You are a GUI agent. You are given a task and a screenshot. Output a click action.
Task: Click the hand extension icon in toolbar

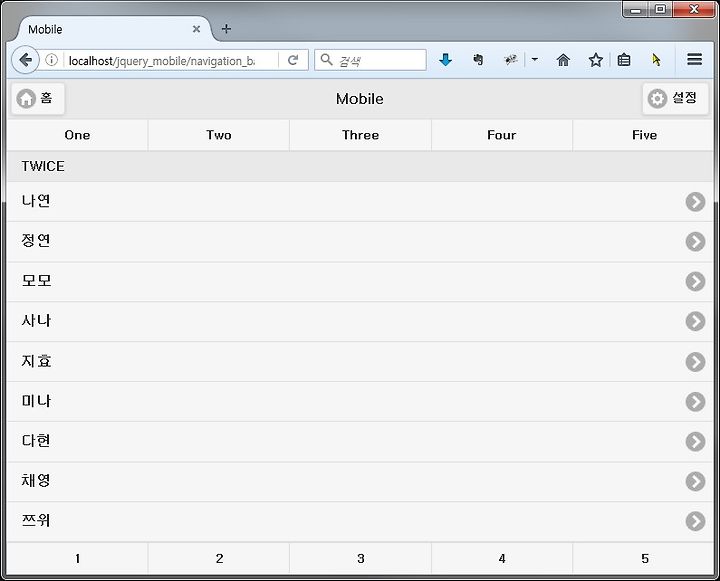pos(478,59)
